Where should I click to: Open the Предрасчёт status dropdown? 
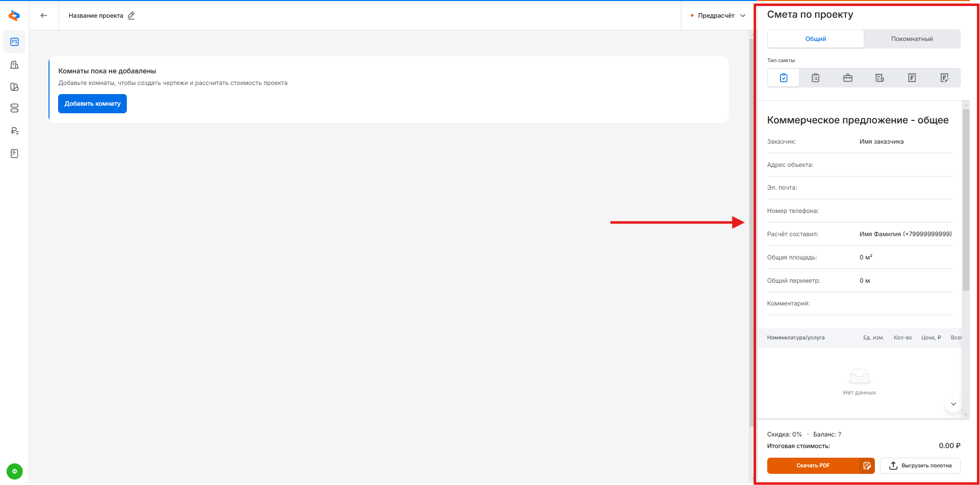(x=718, y=16)
